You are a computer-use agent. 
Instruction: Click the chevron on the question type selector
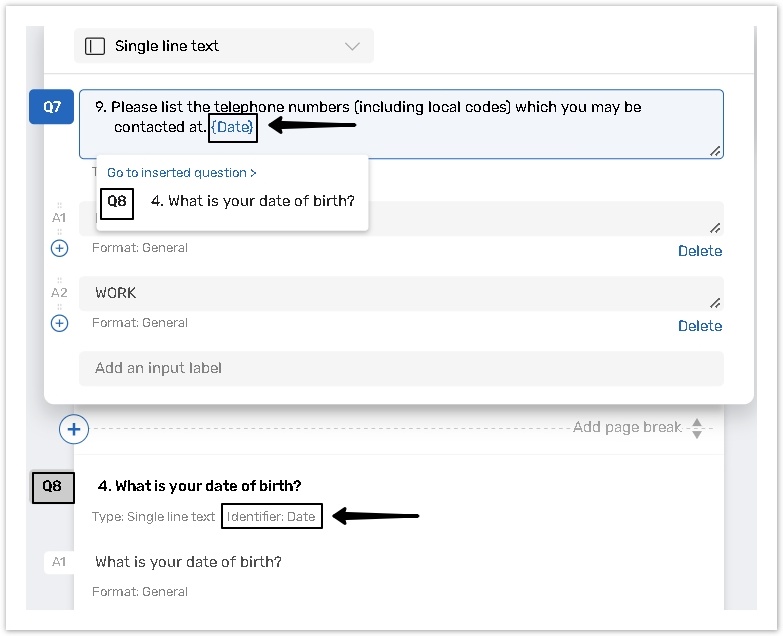(351, 46)
